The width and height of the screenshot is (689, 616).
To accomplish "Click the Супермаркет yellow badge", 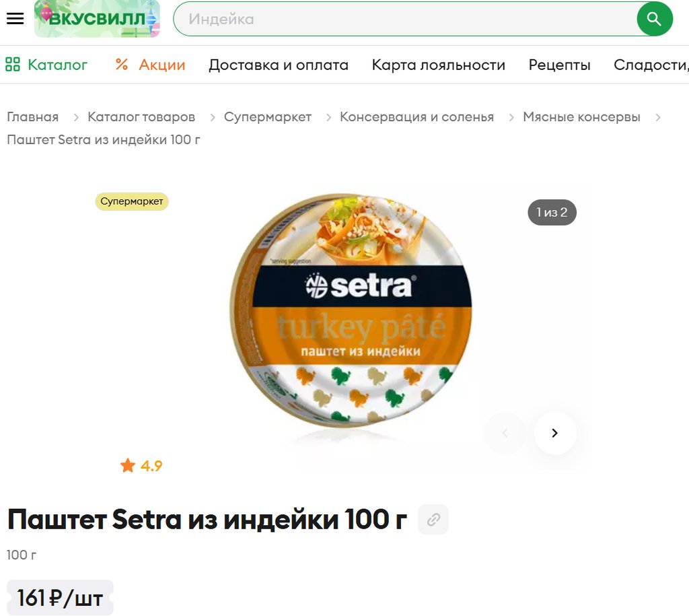I will click(x=132, y=201).
